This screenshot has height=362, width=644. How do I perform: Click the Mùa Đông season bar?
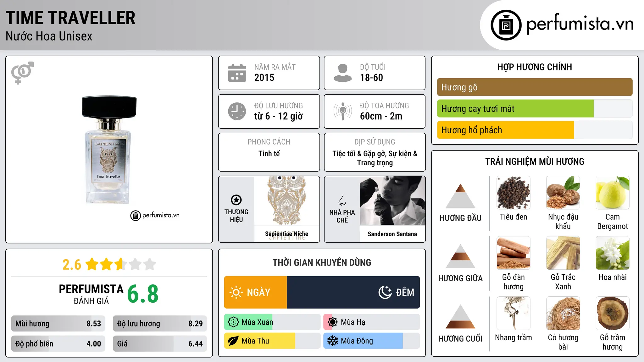[372, 341]
